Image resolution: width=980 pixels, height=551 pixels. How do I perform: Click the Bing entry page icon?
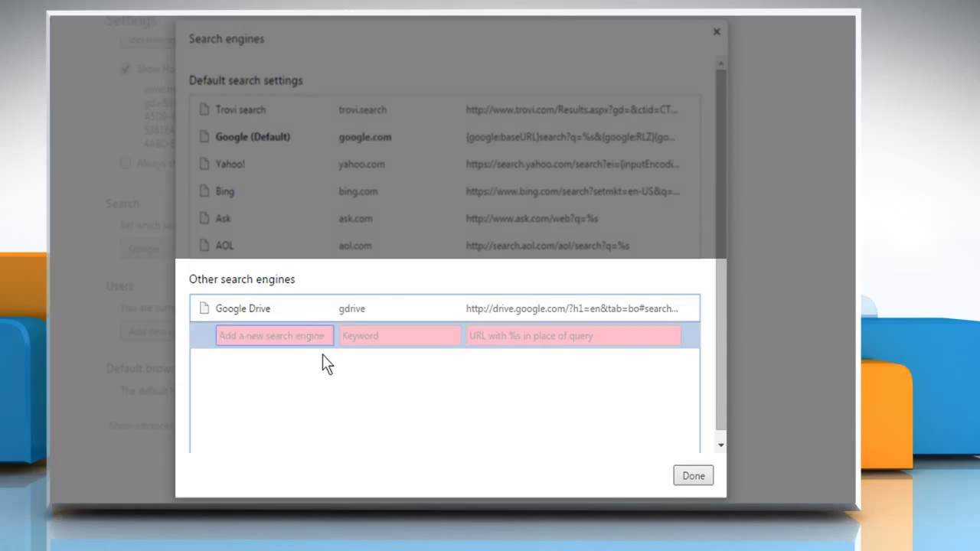[x=204, y=191]
